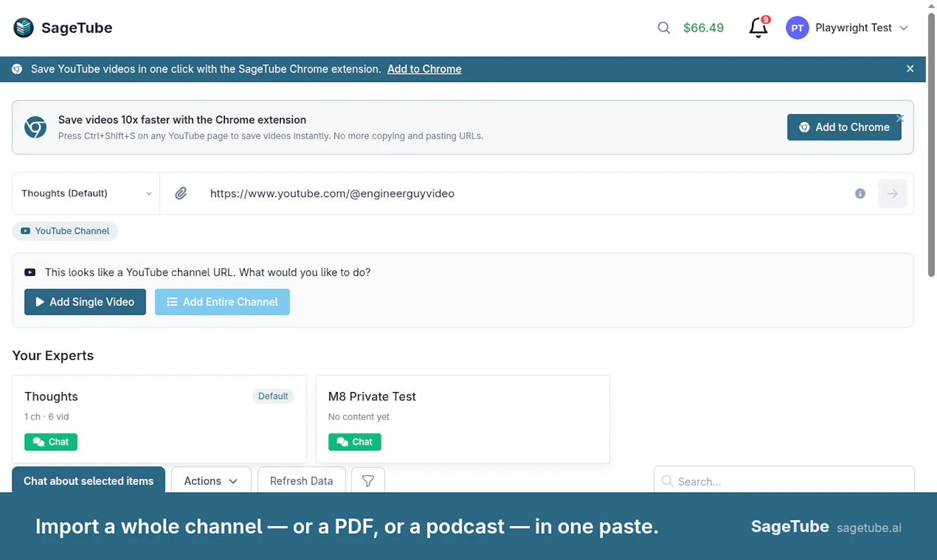This screenshot has width=937, height=560.
Task: Click the Default badge on Thoughts card
Action: [x=273, y=396]
